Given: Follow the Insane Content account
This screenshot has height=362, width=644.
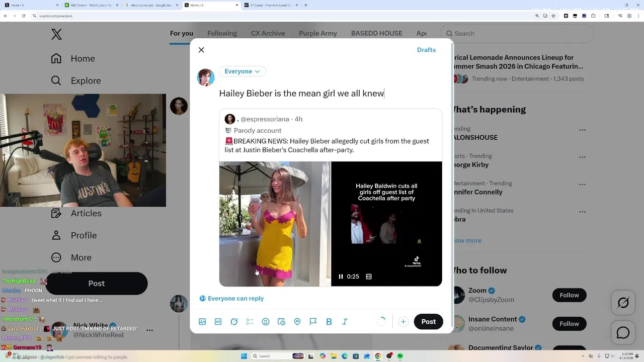Looking at the screenshot, I should click(x=569, y=324).
